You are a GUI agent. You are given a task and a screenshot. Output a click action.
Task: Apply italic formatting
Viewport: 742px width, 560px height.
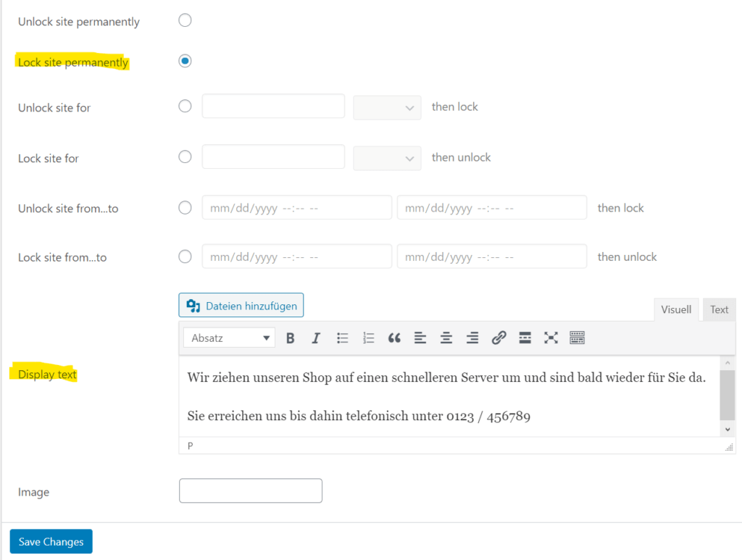click(316, 338)
